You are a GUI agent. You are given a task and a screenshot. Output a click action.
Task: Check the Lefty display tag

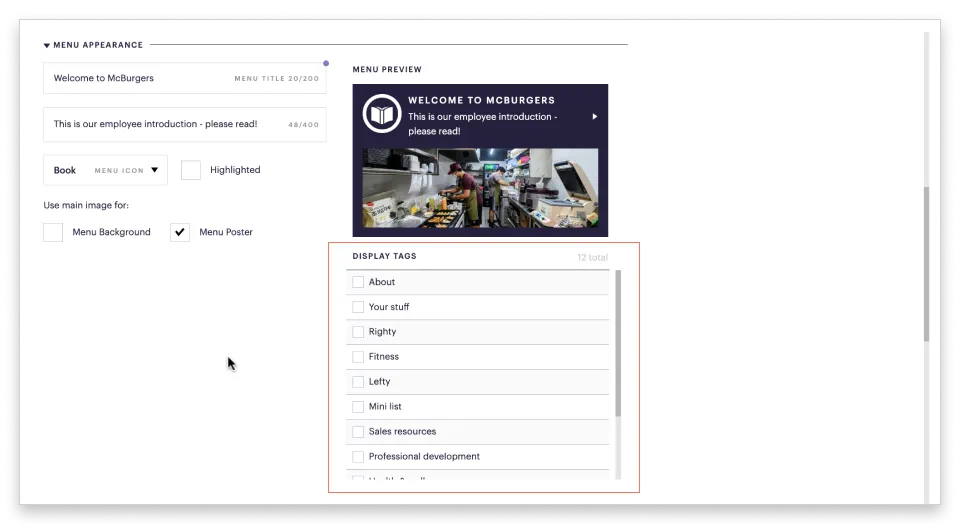click(358, 382)
